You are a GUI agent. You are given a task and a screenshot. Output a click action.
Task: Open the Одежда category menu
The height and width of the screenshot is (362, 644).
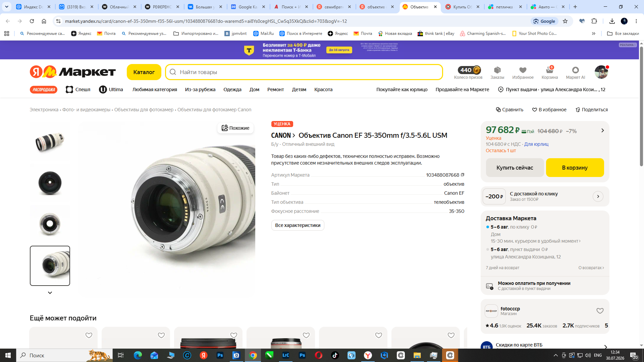pyautogui.click(x=232, y=89)
